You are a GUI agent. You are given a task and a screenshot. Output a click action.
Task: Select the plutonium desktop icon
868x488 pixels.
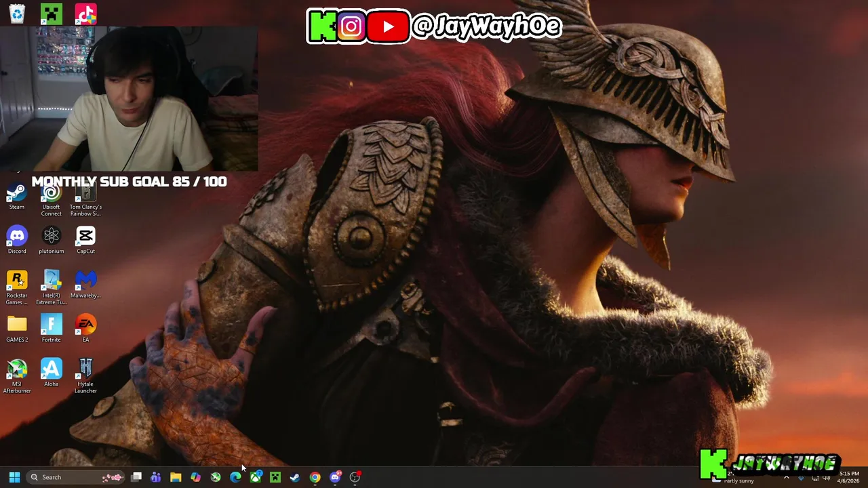pos(52,240)
